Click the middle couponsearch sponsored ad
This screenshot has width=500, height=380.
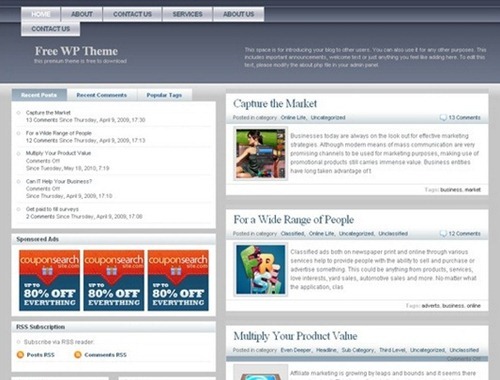(x=114, y=280)
